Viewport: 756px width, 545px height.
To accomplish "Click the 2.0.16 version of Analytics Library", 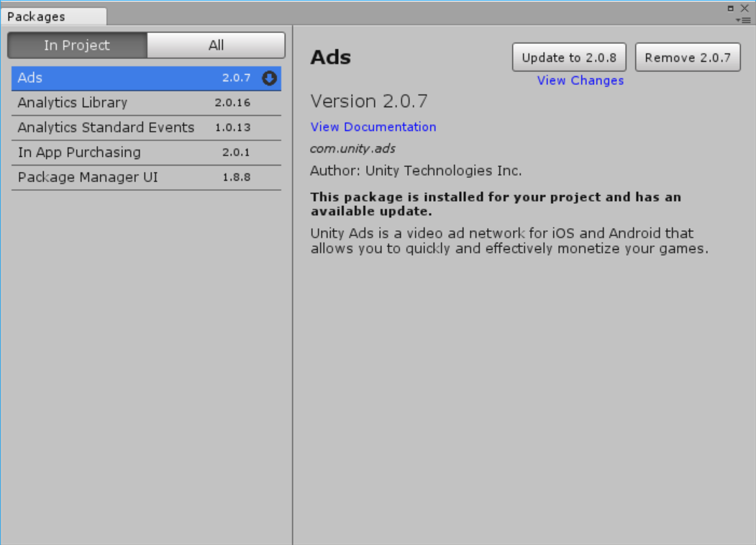I will [x=232, y=103].
